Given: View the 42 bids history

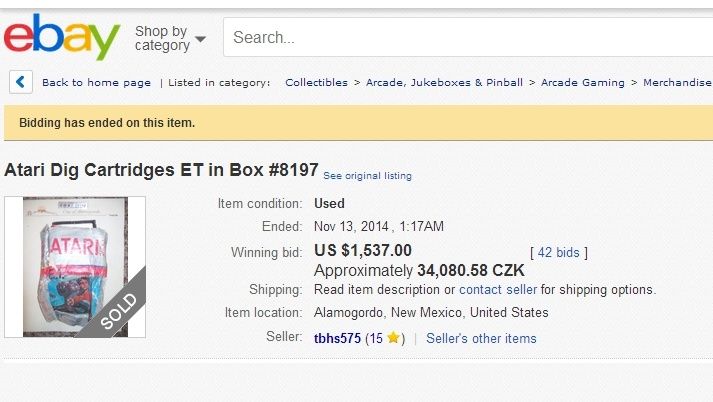Looking at the screenshot, I should tap(558, 252).
